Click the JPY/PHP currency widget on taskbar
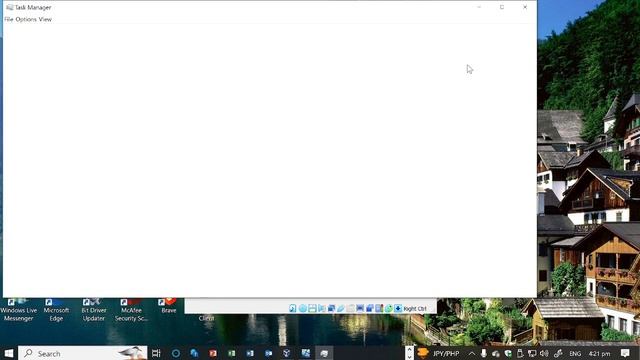The image size is (640, 360). pos(438,353)
